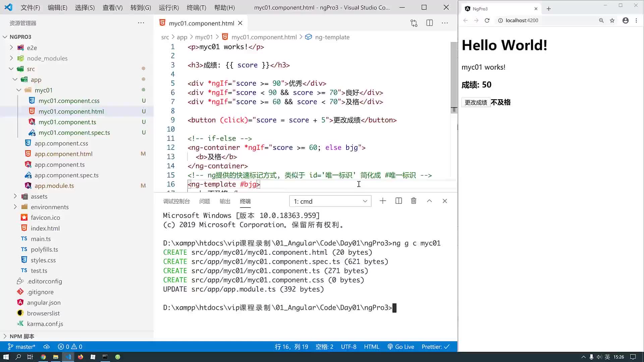Expand the e2e folder
The width and height of the screenshot is (644, 362).
11,48
